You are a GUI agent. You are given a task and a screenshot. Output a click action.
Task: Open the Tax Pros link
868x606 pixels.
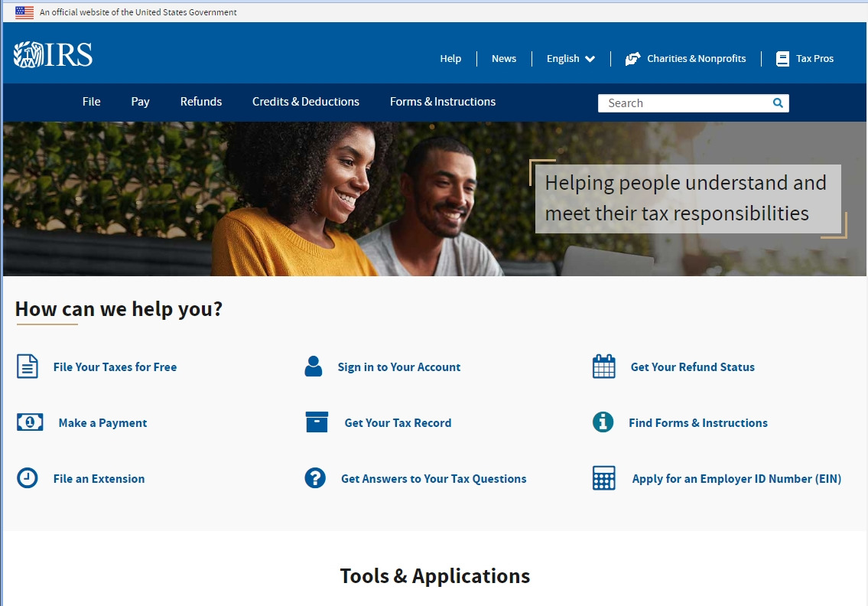(815, 59)
